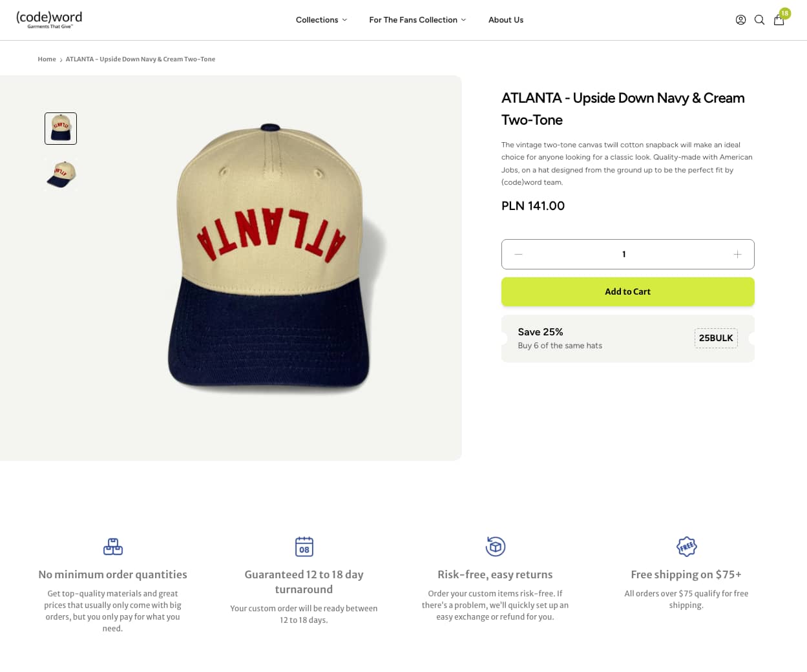This screenshot has height=672, width=807.
Task: Click the (code)word logo
Action: pos(49,19)
